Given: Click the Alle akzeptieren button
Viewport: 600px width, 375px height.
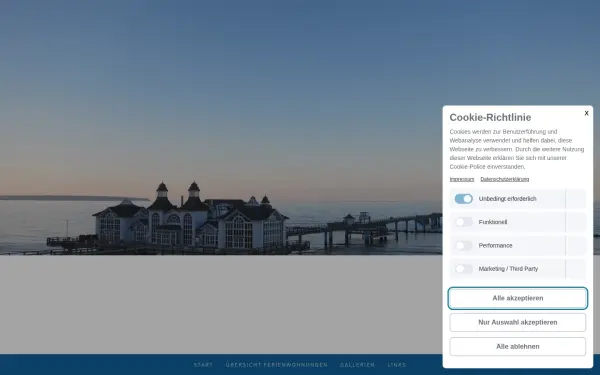Looking at the screenshot, I should pyautogui.click(x=518, y=298).
